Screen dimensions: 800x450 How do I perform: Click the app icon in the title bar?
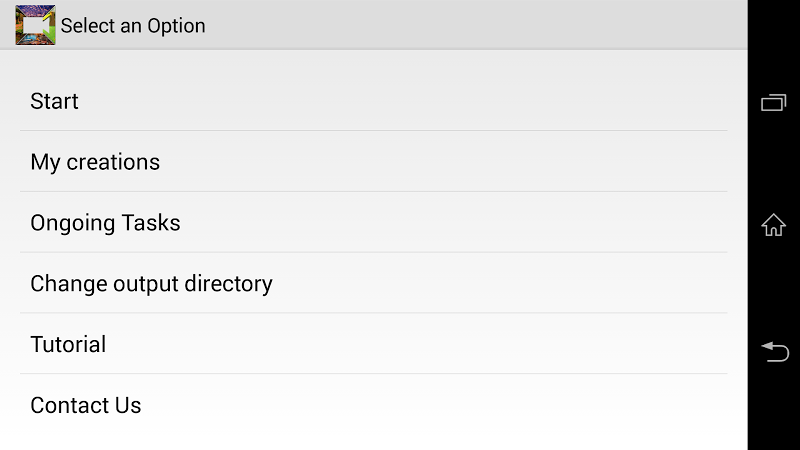pos(35,25)
